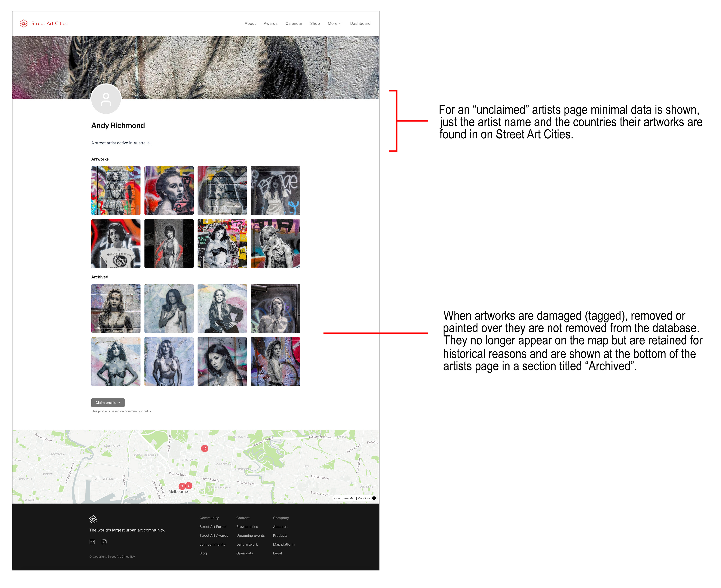Click the default profile avatar icon
This screenshot has width=721, height=588.
[106, 99]
